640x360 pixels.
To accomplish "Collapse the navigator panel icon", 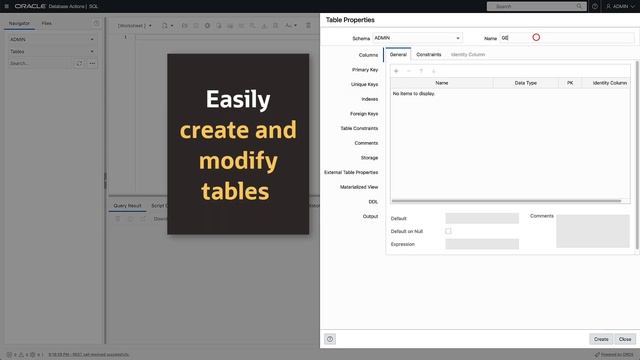I will tap(96, 23).
